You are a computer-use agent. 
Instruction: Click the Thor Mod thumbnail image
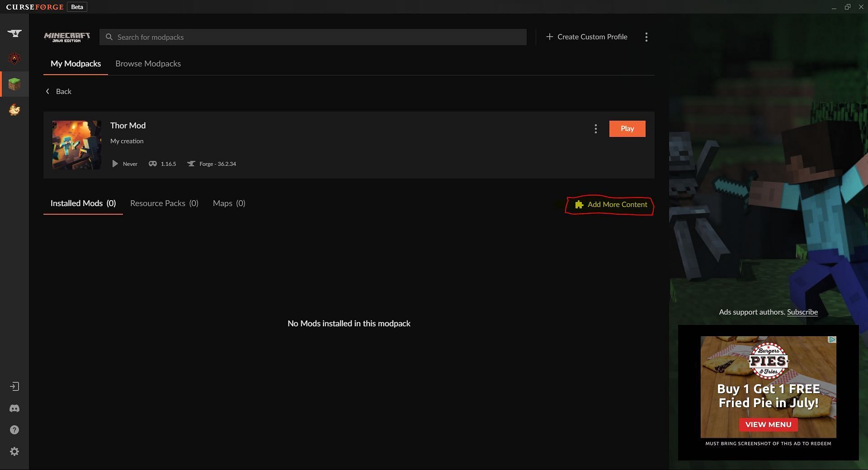(77, 145)
